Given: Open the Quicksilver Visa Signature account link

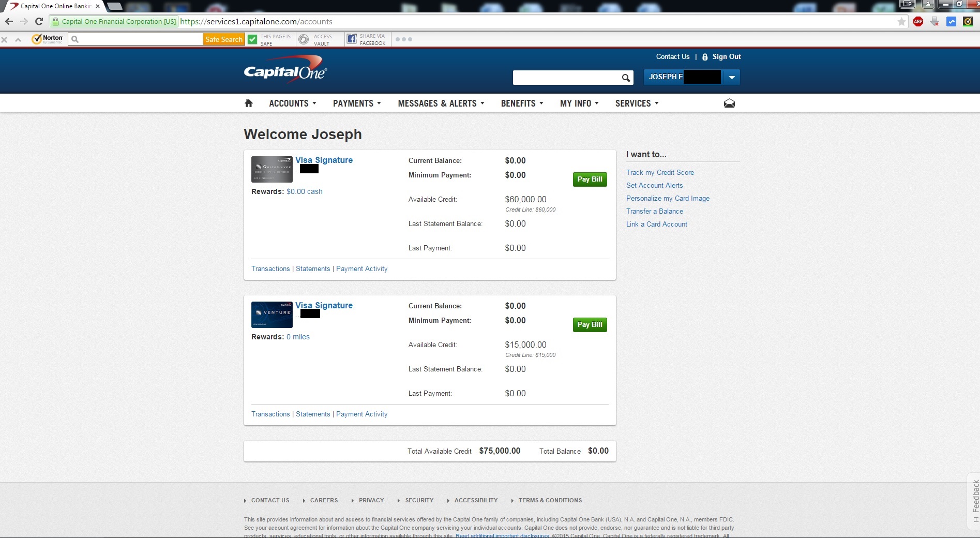Looking at the screenshot, I should [x=324, y=160].
